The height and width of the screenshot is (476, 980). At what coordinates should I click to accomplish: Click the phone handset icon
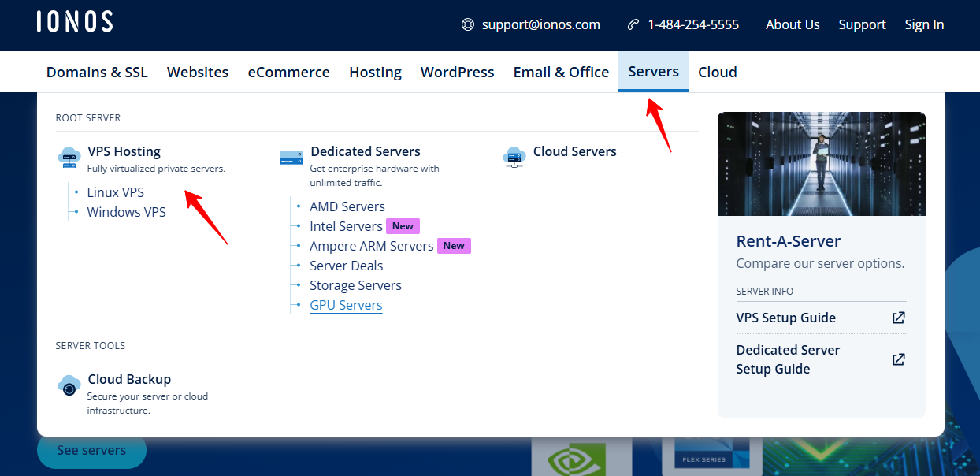633,24
